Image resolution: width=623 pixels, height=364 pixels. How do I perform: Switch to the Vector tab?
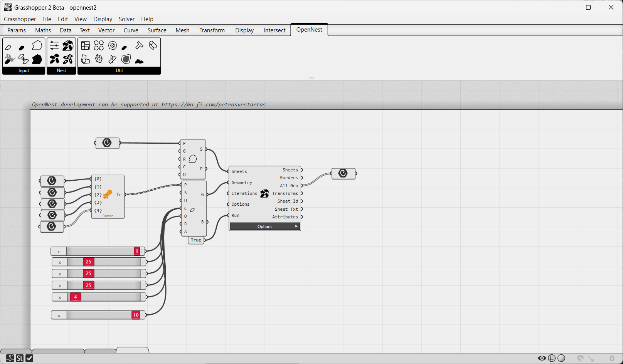coord(106,30)
